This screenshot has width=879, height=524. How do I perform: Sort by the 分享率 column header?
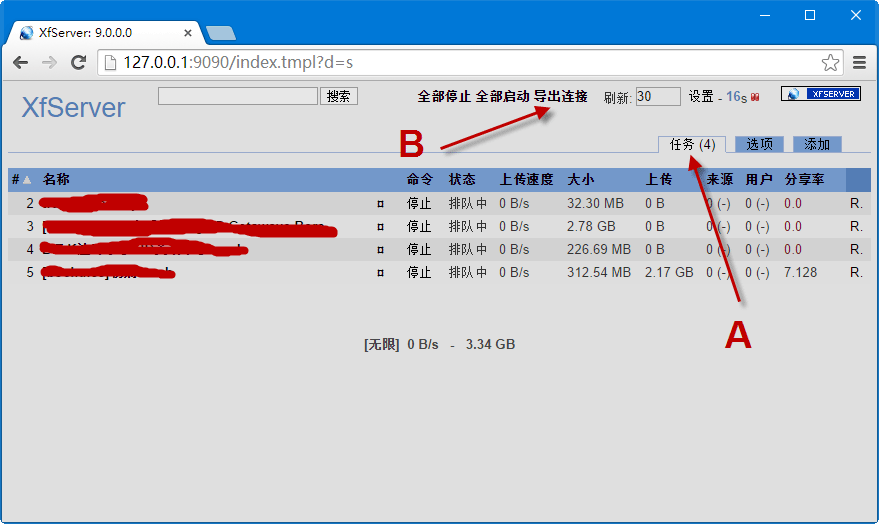(x=804, y=179)
